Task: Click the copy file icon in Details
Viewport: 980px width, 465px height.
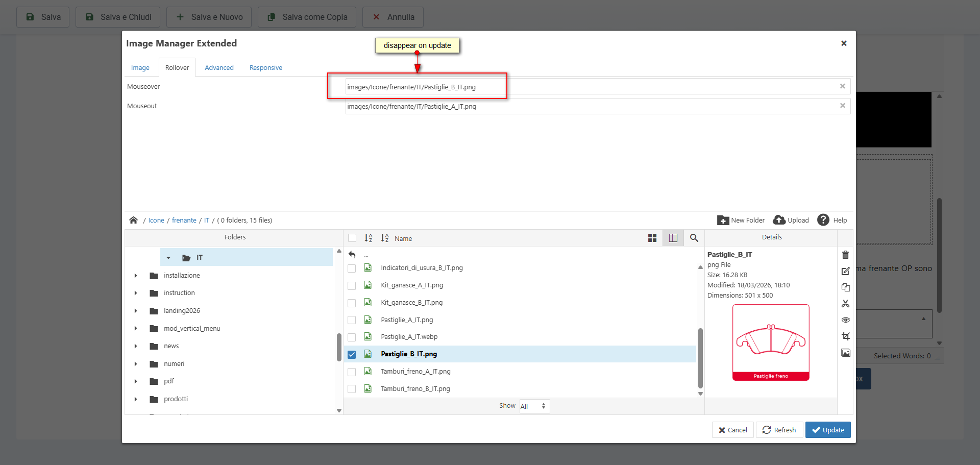Action: 845,287
